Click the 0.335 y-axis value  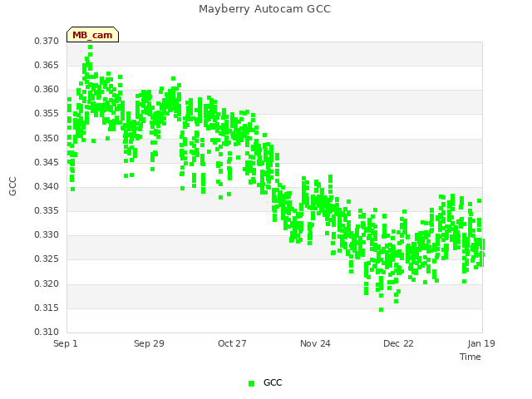47,211
